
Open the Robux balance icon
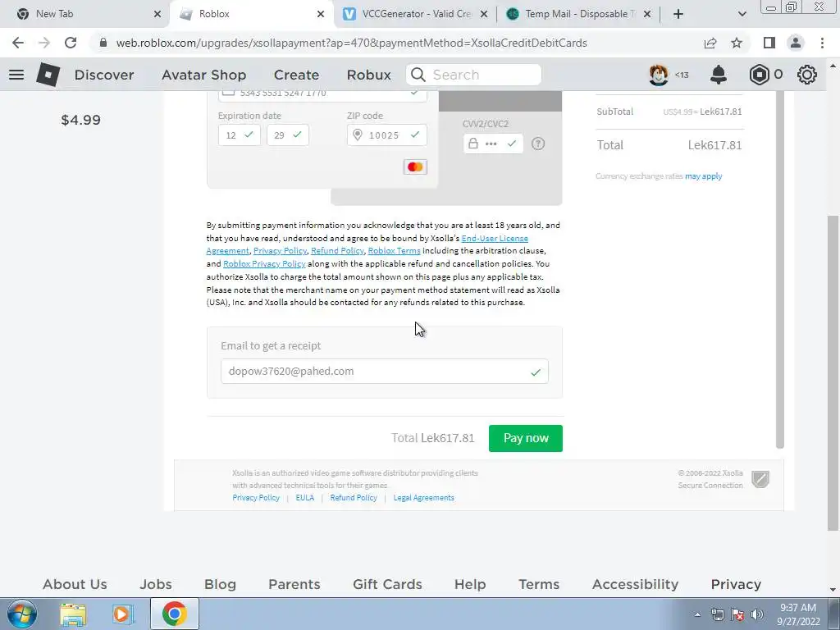(759, 75)
